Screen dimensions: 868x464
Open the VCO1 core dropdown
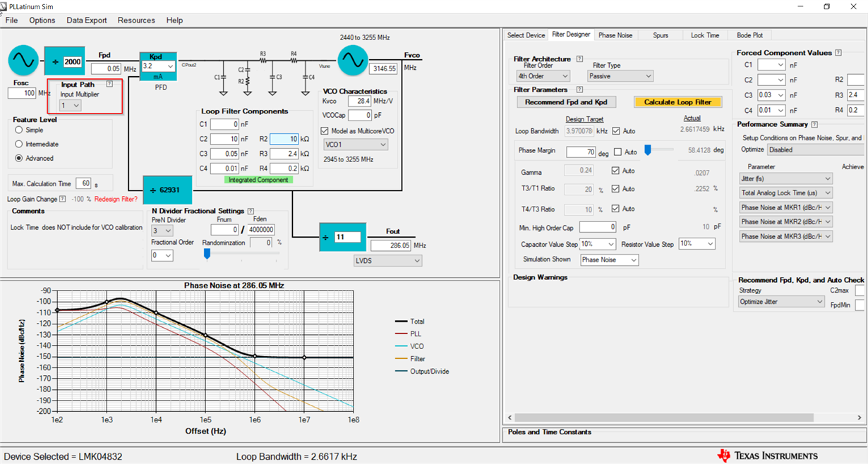pos(355,145)
